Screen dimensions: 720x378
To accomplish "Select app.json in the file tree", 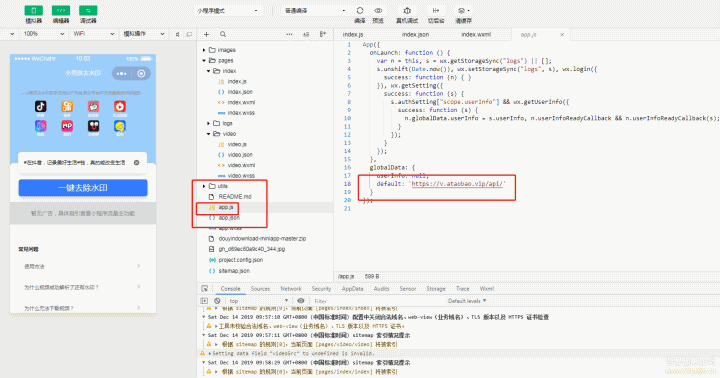I will [229, 218].
